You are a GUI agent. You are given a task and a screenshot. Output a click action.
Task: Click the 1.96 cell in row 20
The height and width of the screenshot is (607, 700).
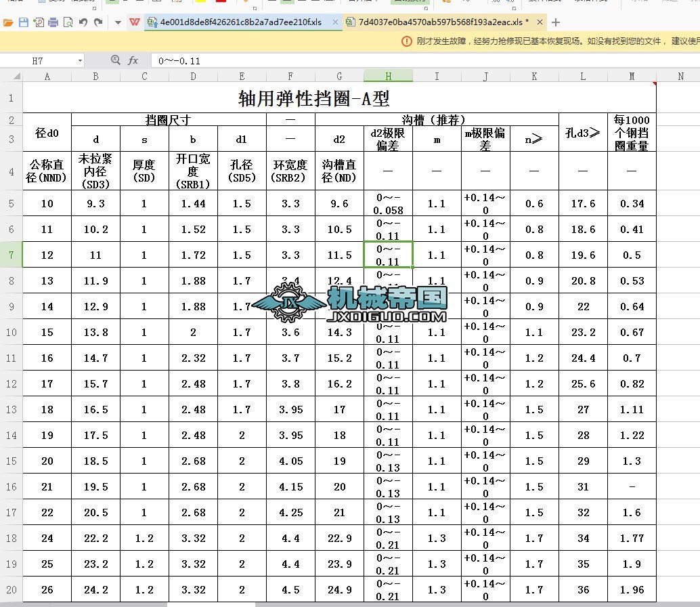632,589
